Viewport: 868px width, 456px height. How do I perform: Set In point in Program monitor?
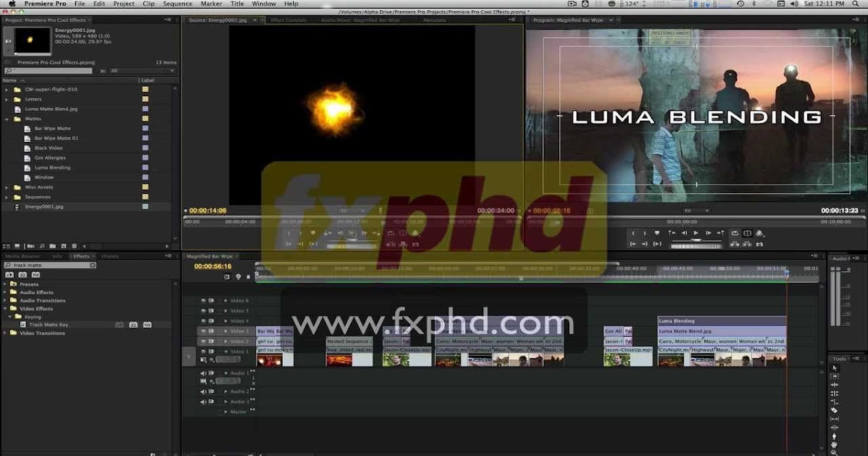click(634, 233)
